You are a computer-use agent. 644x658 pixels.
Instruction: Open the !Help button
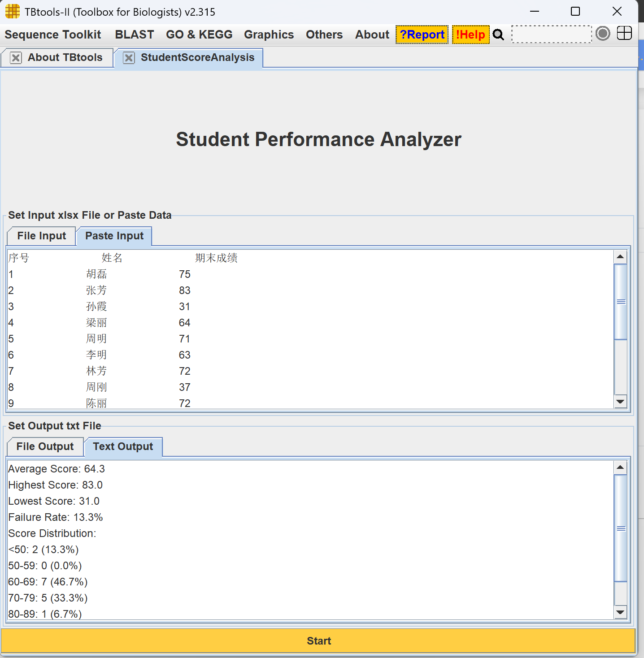click(470, 35)
